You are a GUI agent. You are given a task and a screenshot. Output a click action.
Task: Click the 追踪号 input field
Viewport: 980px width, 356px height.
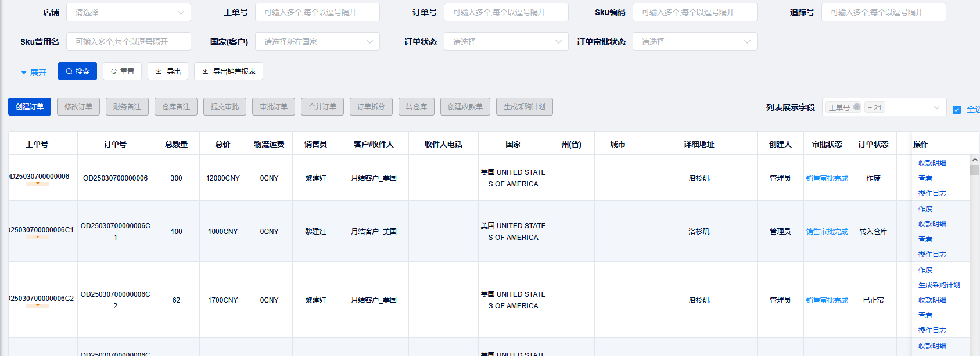point(883,12)
